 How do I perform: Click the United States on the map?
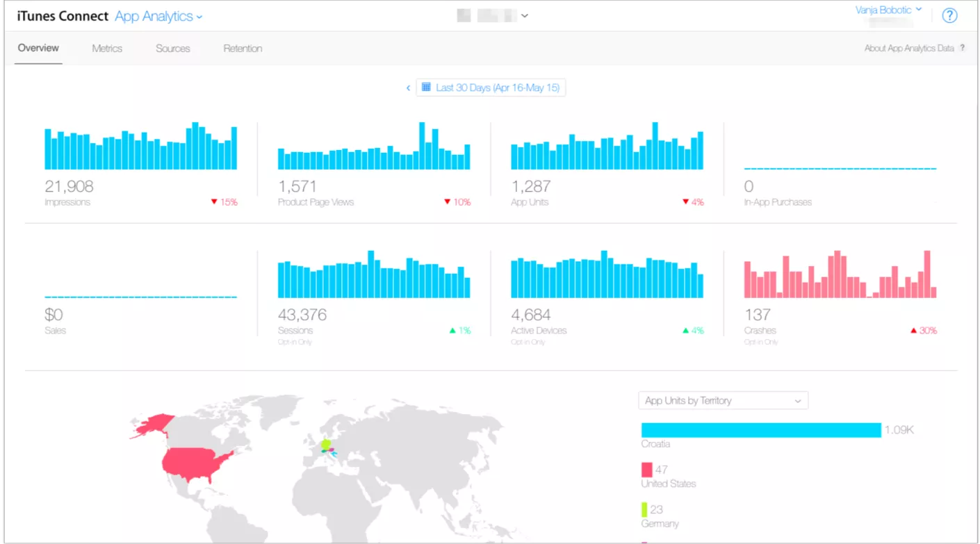(x=195, y=463)
